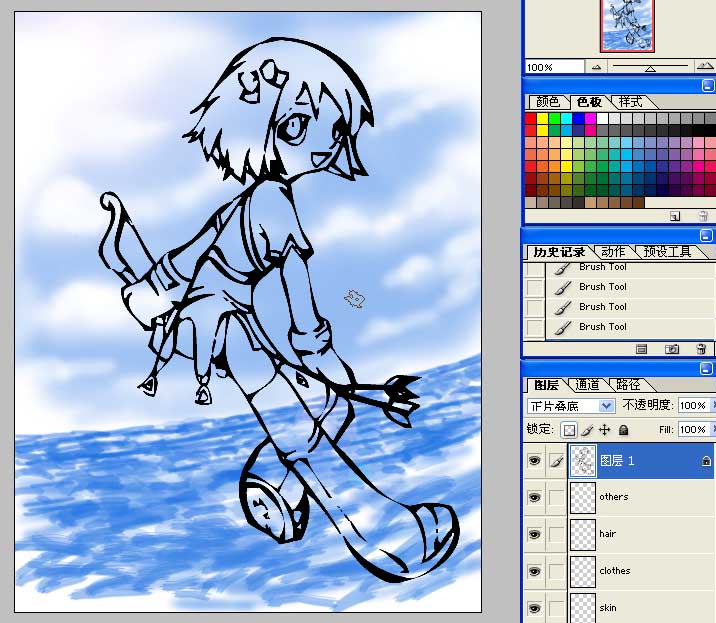
Task: Click the 图层 1 layer thumbnail
Action: tap(583, 460)
